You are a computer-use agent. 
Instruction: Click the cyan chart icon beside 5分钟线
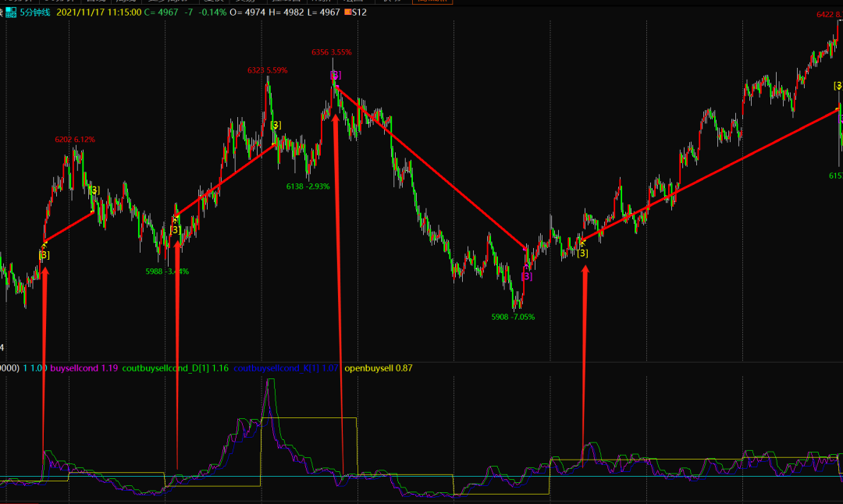pos(11,12)
